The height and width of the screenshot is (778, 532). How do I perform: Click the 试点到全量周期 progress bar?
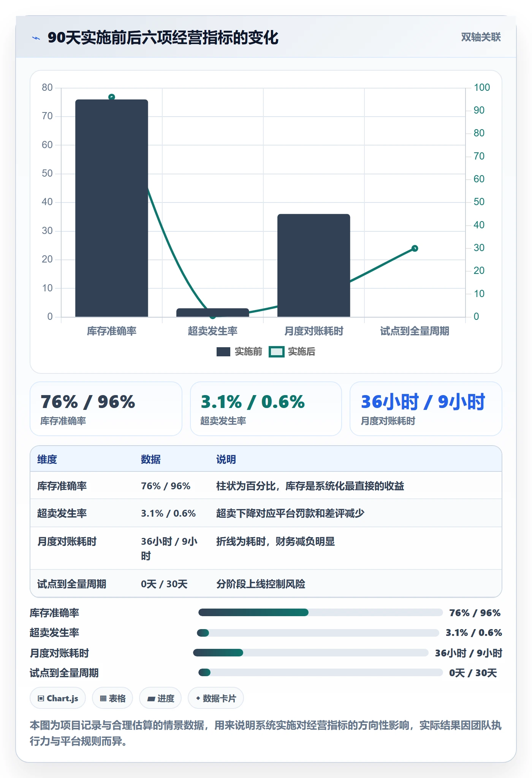pyautogui.click(x=320, y=672)
